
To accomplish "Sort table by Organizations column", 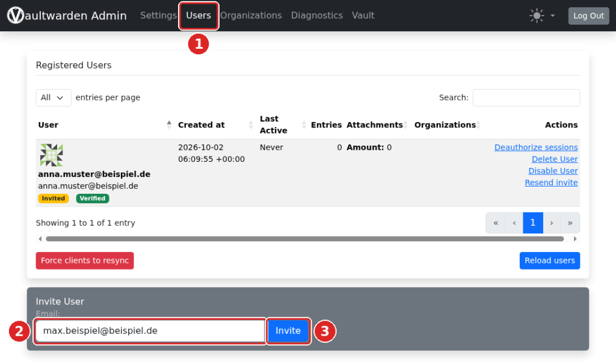I will (448, 125).
